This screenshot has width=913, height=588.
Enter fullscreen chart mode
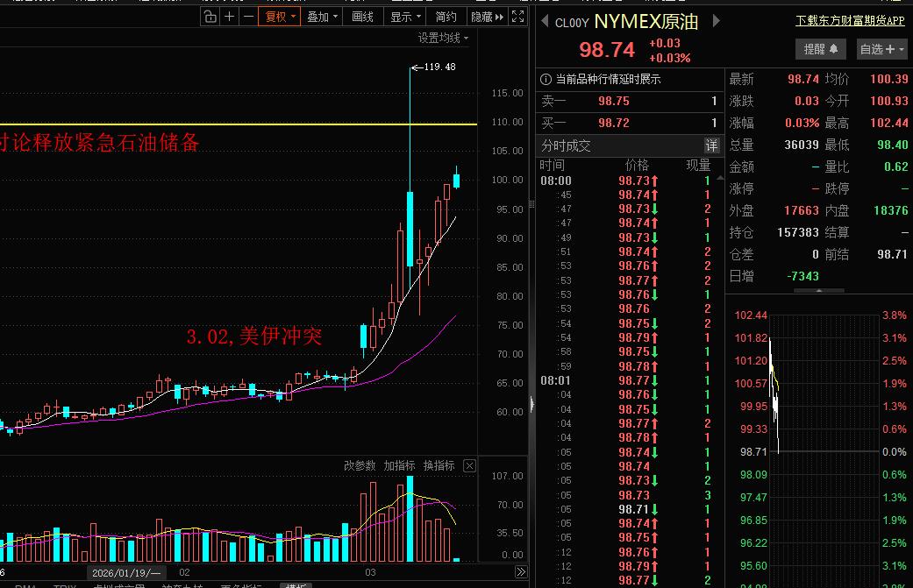517,17
